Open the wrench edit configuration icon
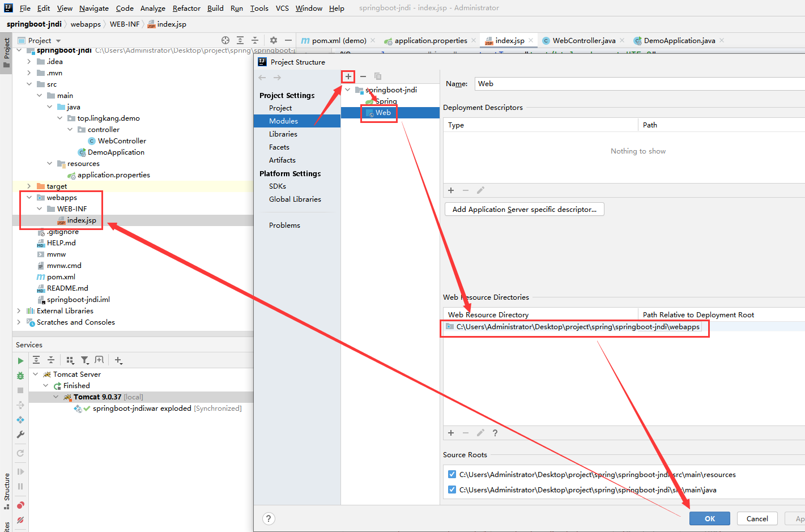 tap(20, 435)
